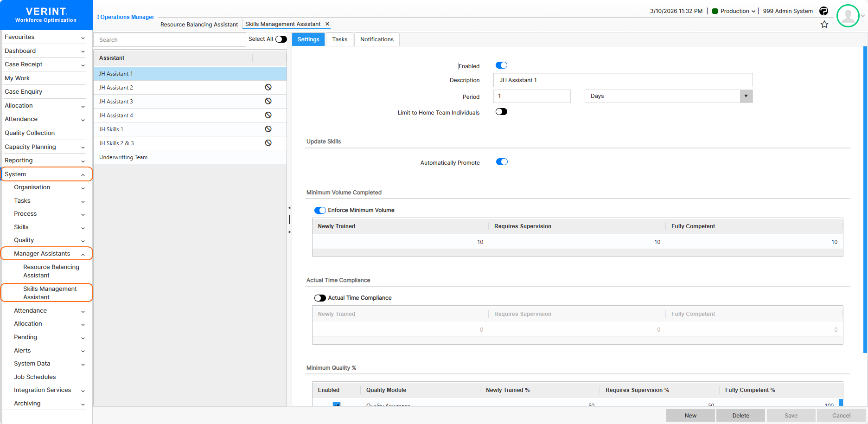Open the Days period dropdown
Image resolution: width=868 pixels, height=424 pixels.
point(746,96)
